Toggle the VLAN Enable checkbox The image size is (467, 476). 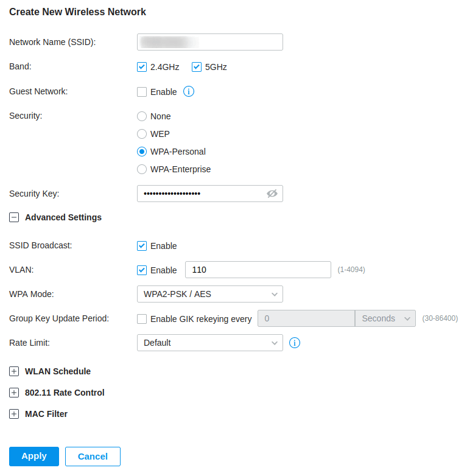point(142,270)
